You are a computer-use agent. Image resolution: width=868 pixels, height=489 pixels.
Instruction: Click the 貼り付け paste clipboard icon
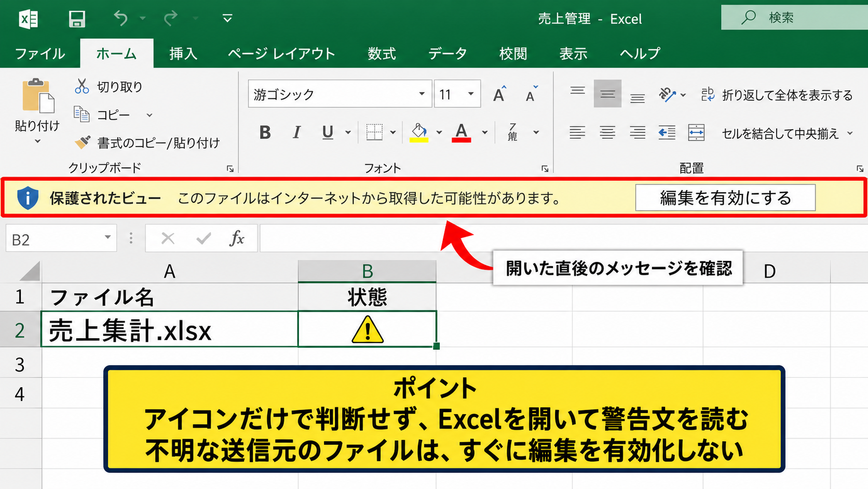point(38,96)
